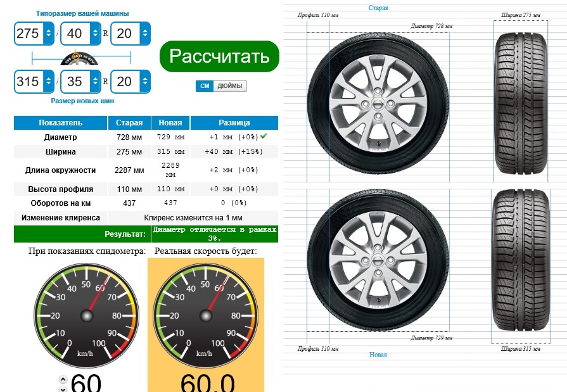Click the green checkmark in the Диаметр row

[x=263, y=136]
